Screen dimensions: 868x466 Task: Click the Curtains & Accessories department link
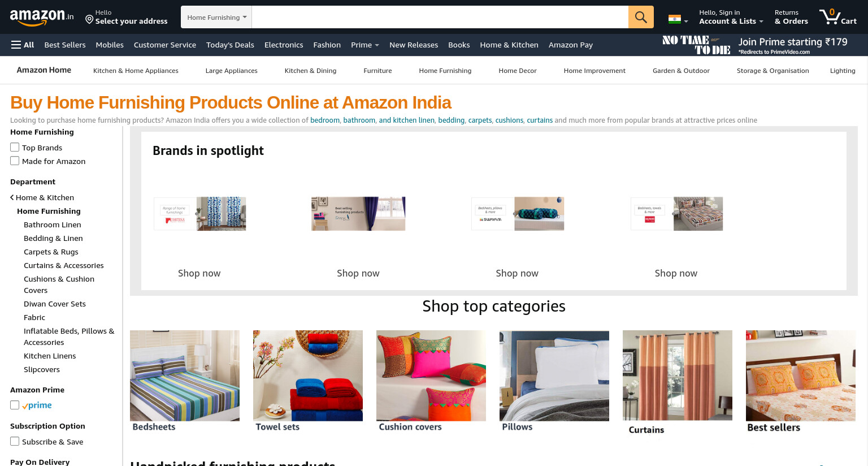(x=64, y=265)
